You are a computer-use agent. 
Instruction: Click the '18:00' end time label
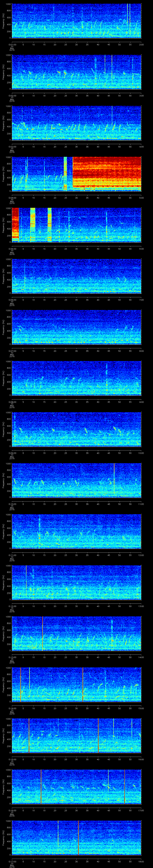141,862
